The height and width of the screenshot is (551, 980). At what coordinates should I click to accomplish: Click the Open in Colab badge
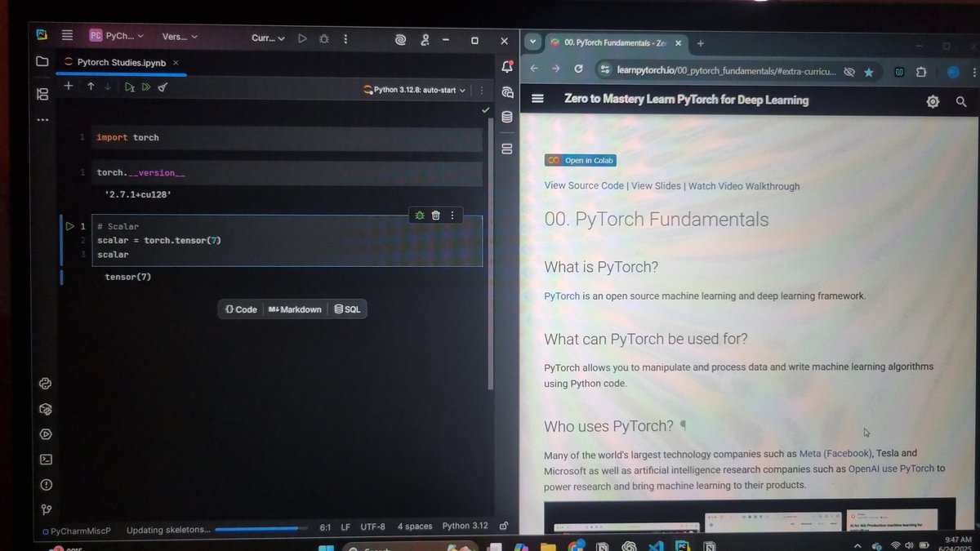580,161
